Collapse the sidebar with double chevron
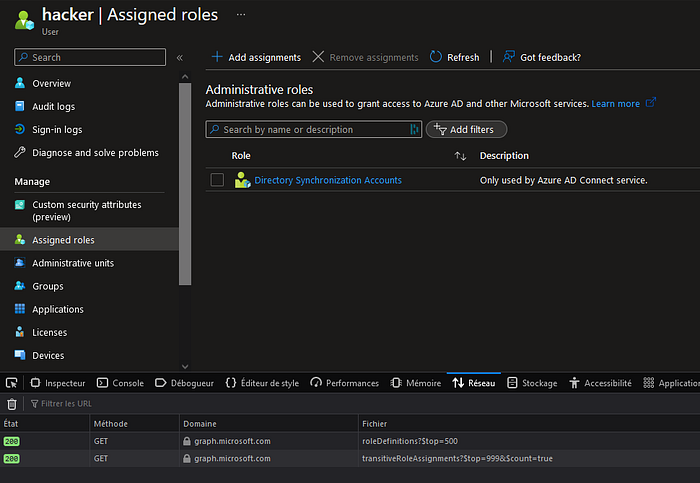 (180, 58)
